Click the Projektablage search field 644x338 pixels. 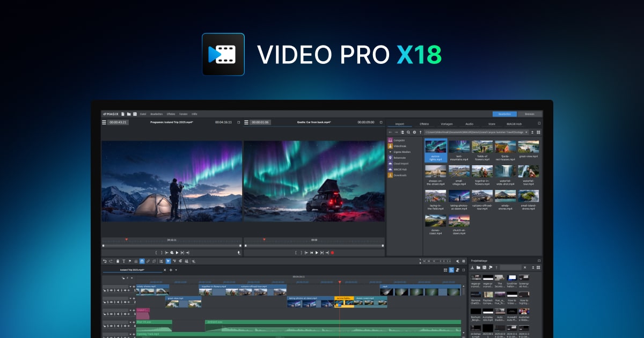coord(510,268)
